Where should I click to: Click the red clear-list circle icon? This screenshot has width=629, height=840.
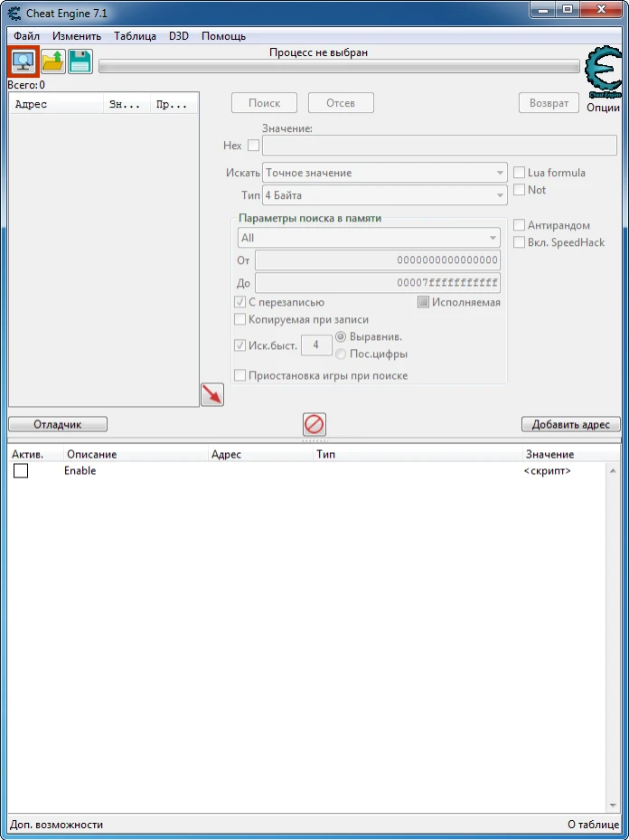(x=314, y=425)
